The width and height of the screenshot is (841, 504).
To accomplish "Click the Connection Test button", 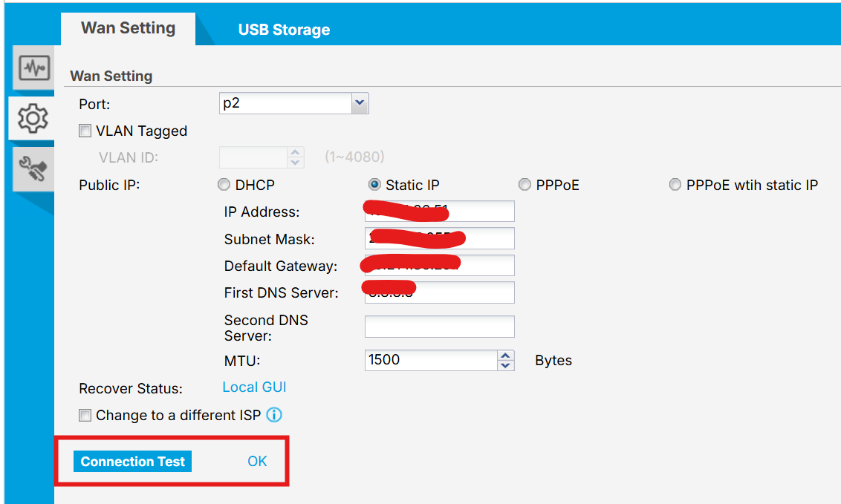I will click(132, 461).
